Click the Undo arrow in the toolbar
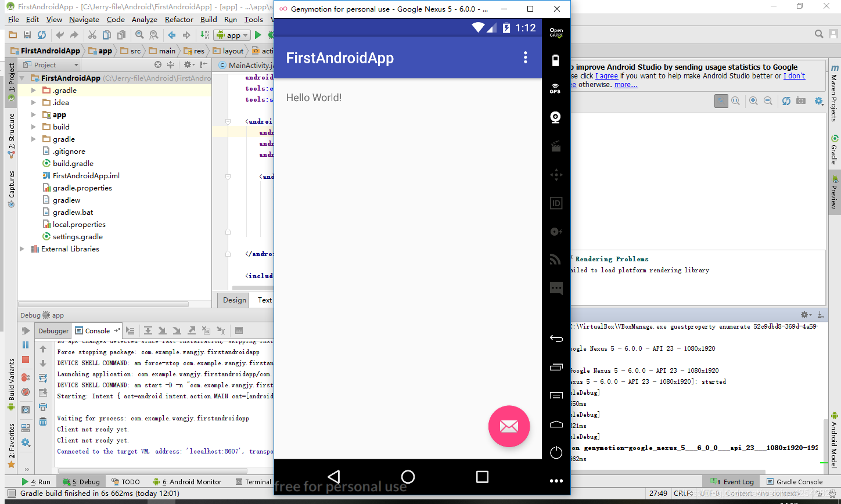Viewport: 841px width, 504px height. coord(60,35)
